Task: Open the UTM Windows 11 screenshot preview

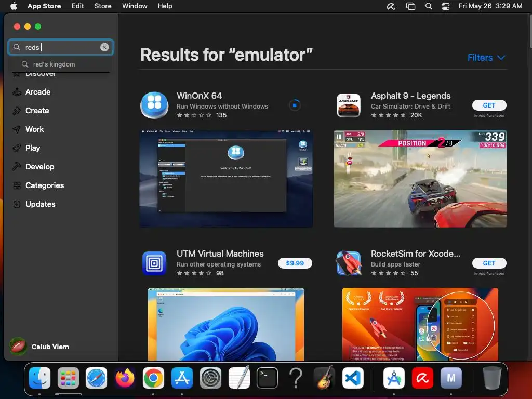Action: tap(226, 324)
